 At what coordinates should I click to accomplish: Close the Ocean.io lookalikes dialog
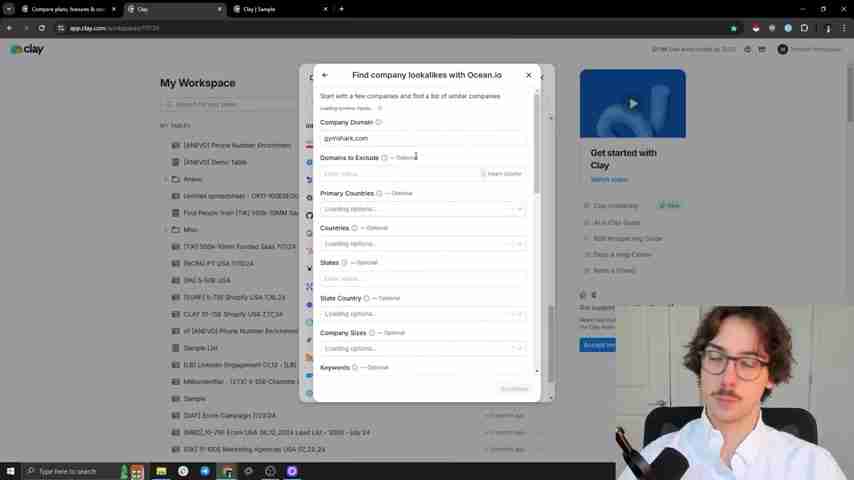(528, 75)
